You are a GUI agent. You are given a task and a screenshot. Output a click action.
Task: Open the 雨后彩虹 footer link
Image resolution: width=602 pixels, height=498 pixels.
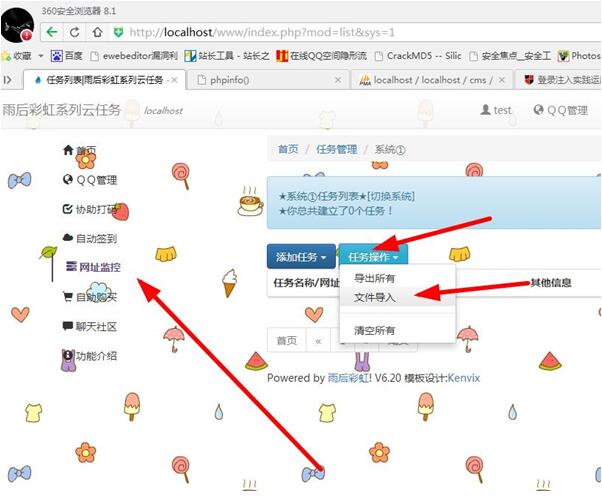point(349,378)
